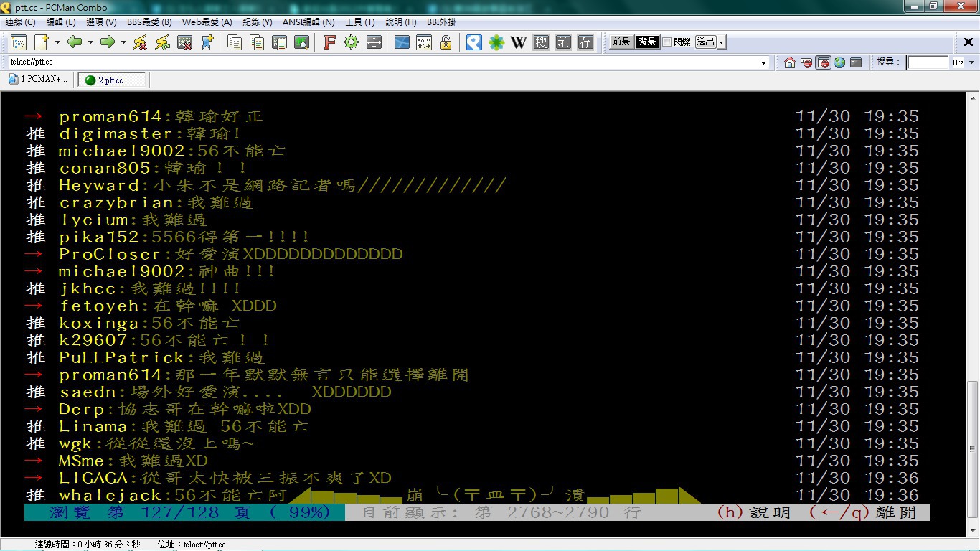
Task: Click the blue Q search icon
Action: point(473,42)
